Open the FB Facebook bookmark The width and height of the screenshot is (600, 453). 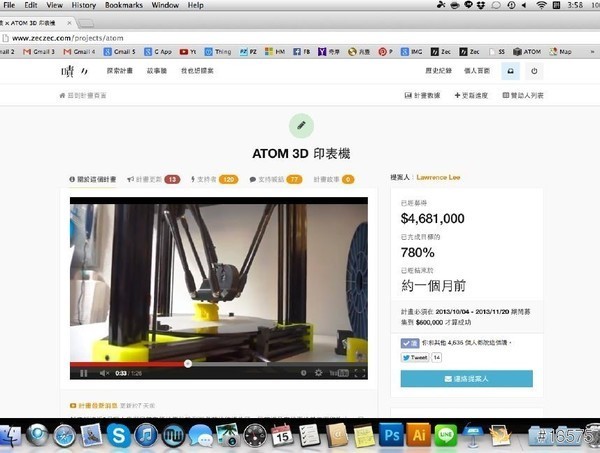click(302, 52)
